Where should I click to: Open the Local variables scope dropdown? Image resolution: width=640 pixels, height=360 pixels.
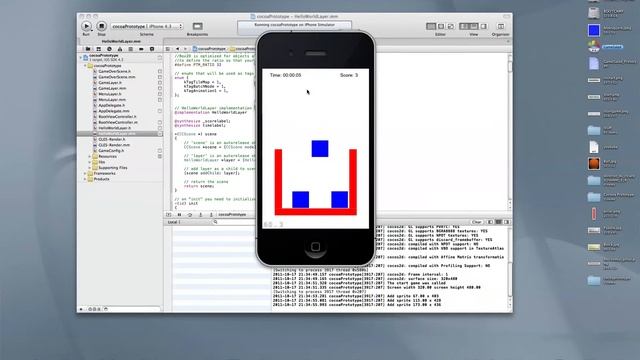click(175, 222)
